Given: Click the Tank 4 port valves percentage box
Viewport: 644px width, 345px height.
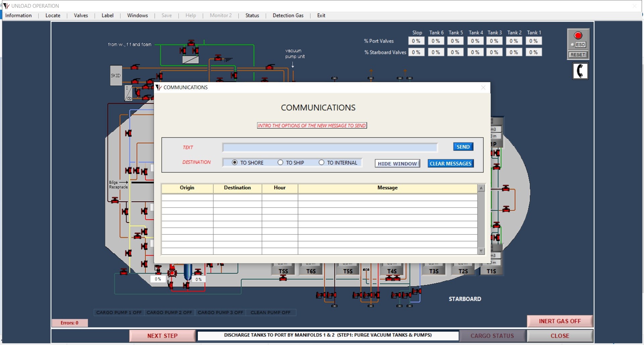Looking at the screenshot, I should pyautogui.click(x=475, y=41).
